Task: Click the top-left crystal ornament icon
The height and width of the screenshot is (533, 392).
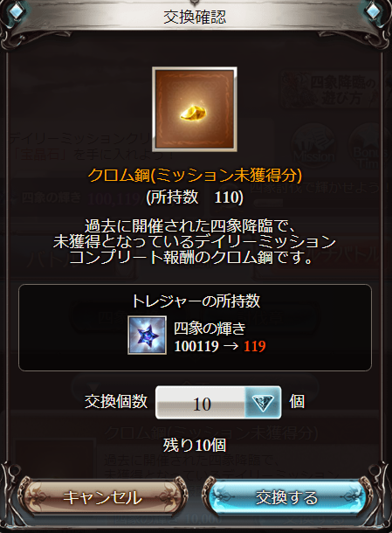Action: tap(16, 12)
